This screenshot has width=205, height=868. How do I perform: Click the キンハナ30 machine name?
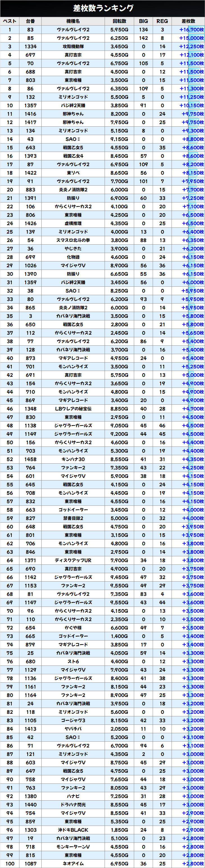[73, 459]
